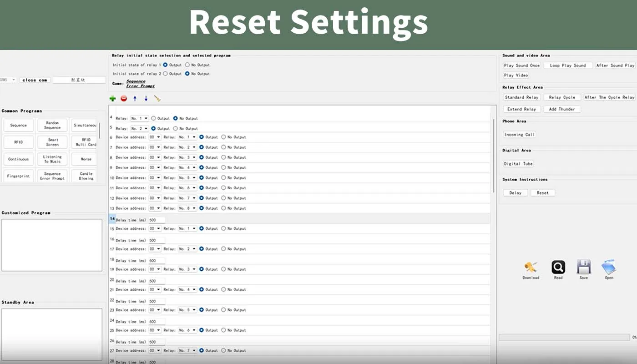Image resolution: width=637 pixels, height=364 pixels.
Task: Click the Delay time field in row 18
Action: coord(157,261)
